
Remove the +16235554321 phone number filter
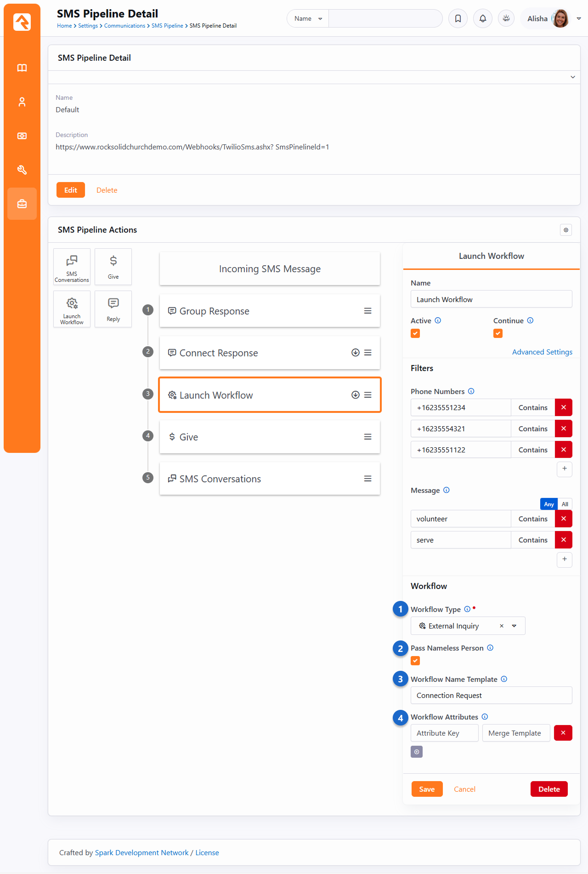click(563, 428)
